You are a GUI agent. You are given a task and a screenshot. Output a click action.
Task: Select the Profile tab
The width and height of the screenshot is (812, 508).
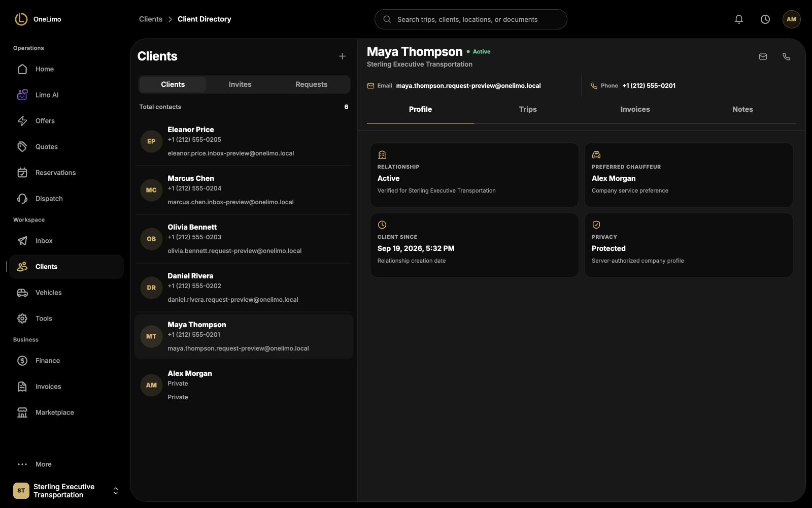pyautogui.click(x=420, y=109)
